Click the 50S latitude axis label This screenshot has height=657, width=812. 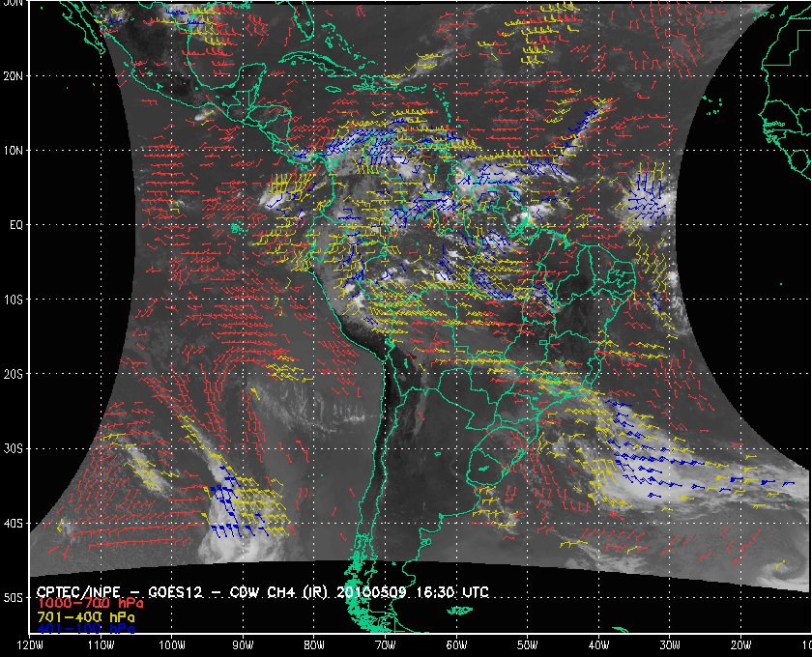(14, 598)
